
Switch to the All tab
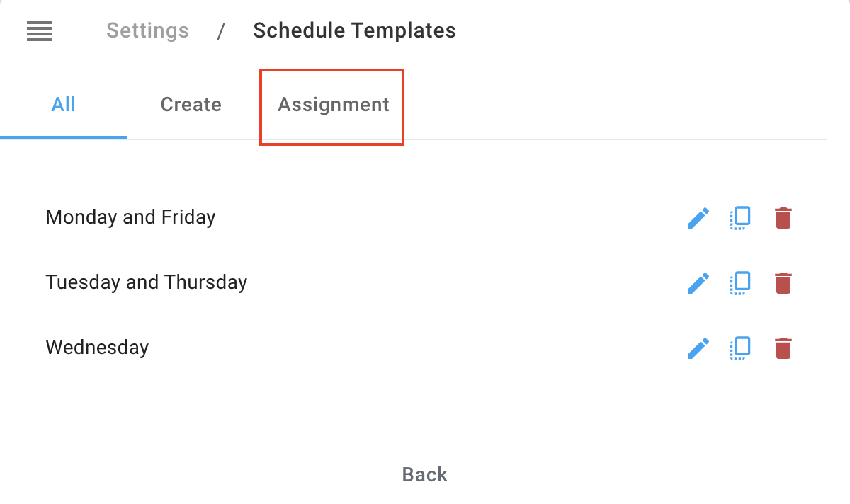[64, 105]
